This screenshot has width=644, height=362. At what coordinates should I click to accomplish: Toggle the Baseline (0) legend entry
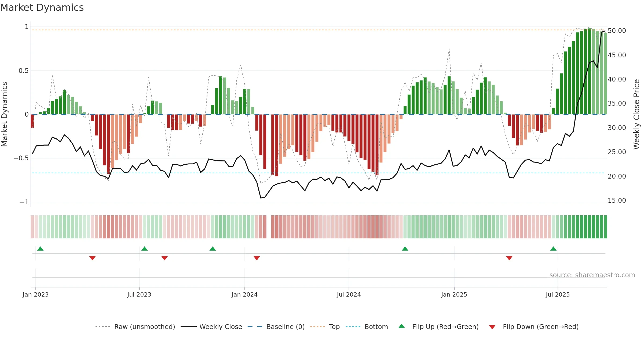(276, 327)
